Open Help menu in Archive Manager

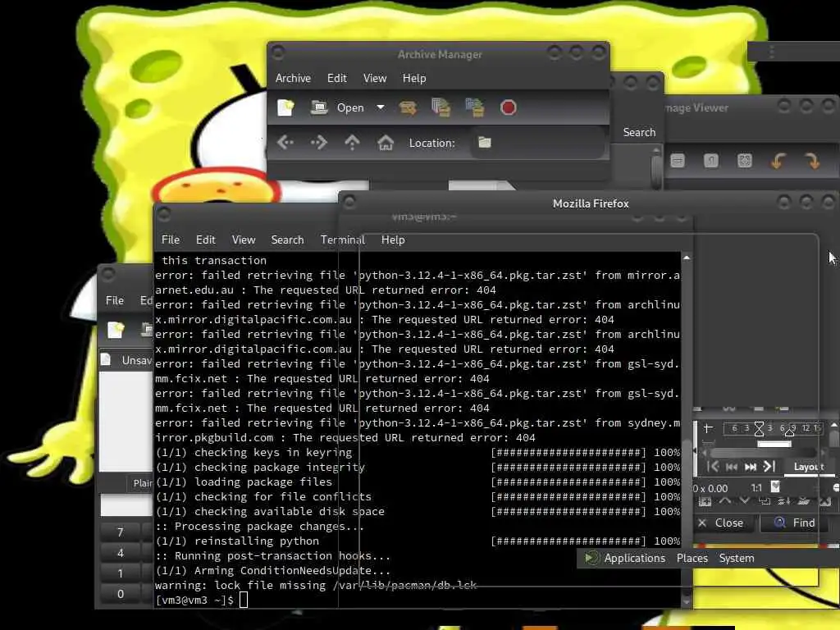(414, 78)
